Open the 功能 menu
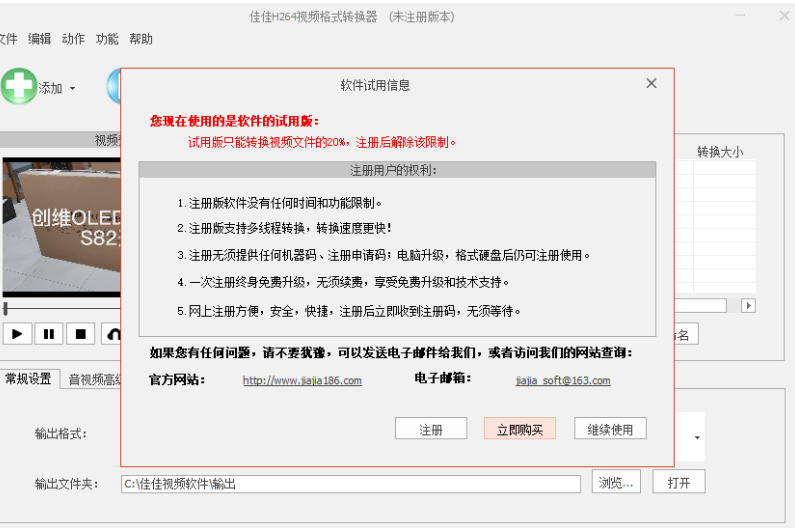 pos(107,39)
